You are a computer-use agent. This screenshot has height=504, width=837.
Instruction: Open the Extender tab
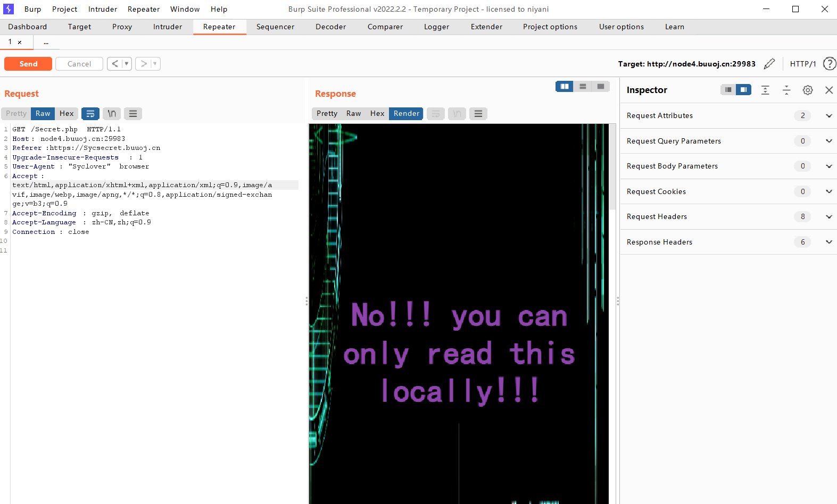[x=486, y=27]
